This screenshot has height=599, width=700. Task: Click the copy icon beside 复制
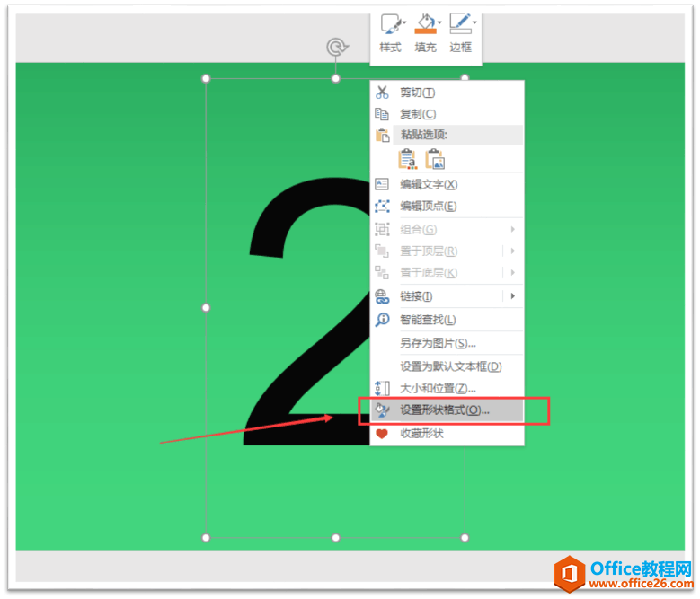(x=382, y=114)
